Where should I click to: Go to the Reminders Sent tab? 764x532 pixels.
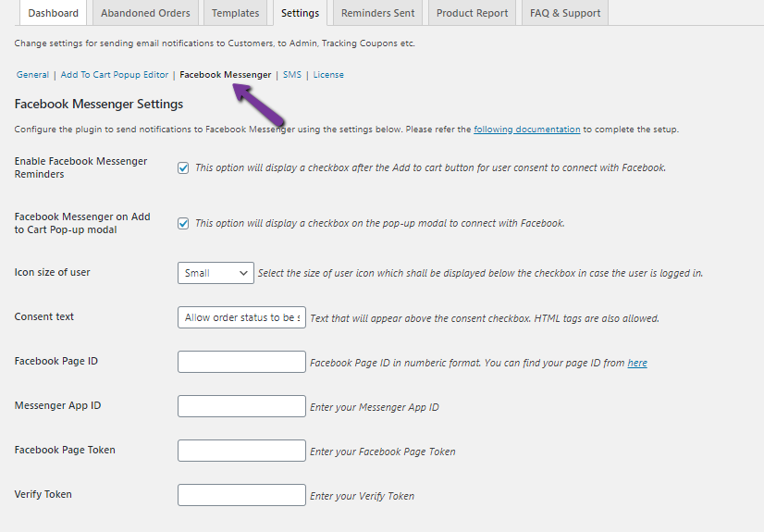[x=377, y=13]
